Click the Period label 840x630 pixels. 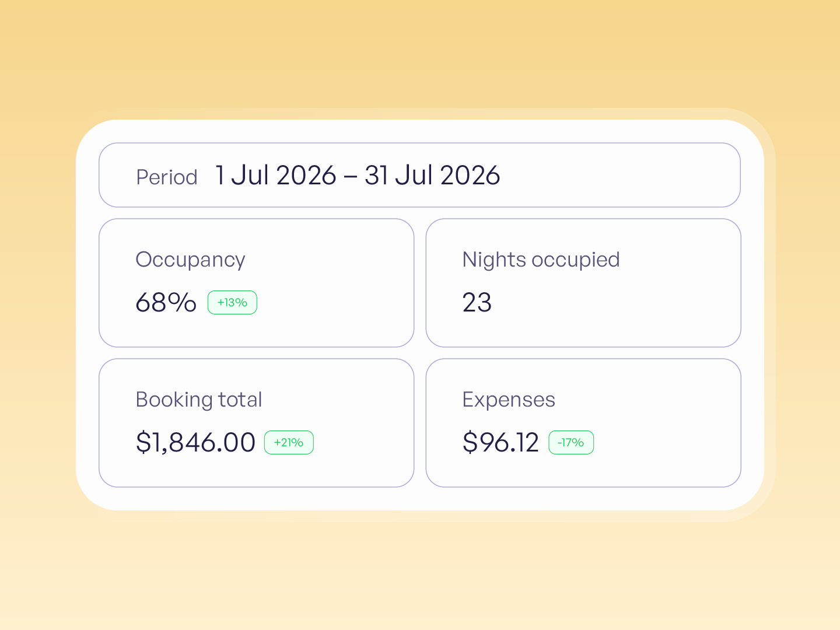[167, 177]
